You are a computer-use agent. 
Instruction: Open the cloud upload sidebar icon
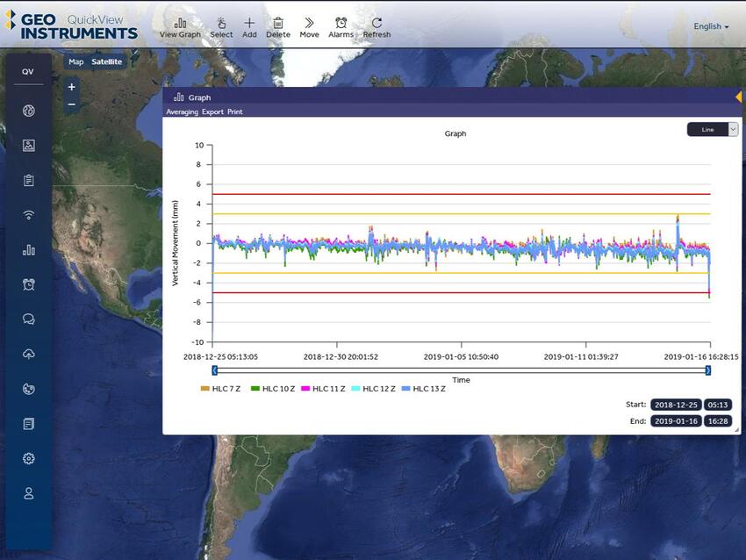click(28, 354)
